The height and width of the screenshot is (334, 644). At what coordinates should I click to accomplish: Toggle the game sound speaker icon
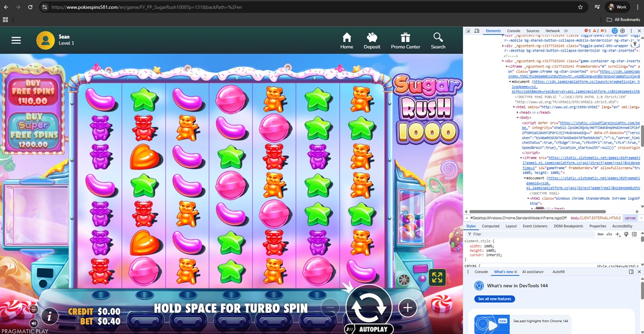click(34, 323)
